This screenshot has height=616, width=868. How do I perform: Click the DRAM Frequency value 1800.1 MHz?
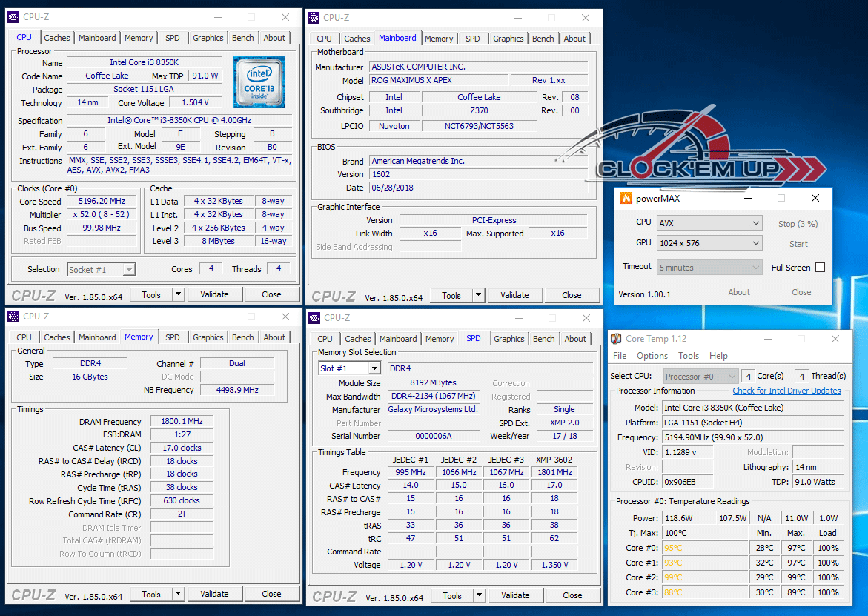[182, 421]
